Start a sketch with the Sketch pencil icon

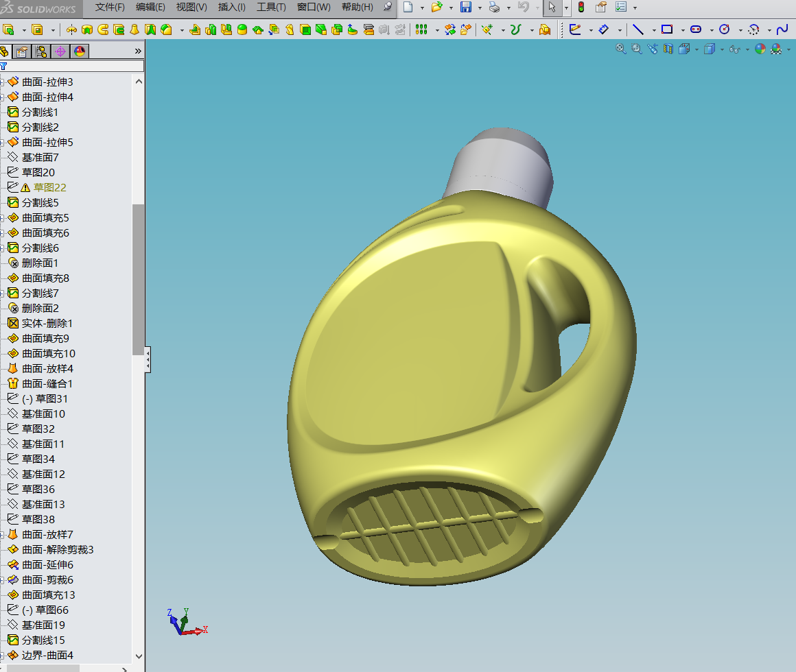tap(574, 30)
